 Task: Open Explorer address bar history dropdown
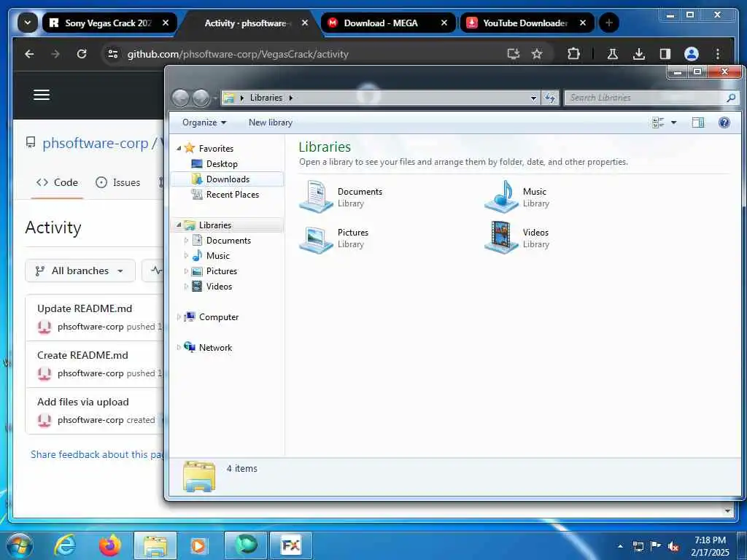pyautogui.click(x=533, y=98)
